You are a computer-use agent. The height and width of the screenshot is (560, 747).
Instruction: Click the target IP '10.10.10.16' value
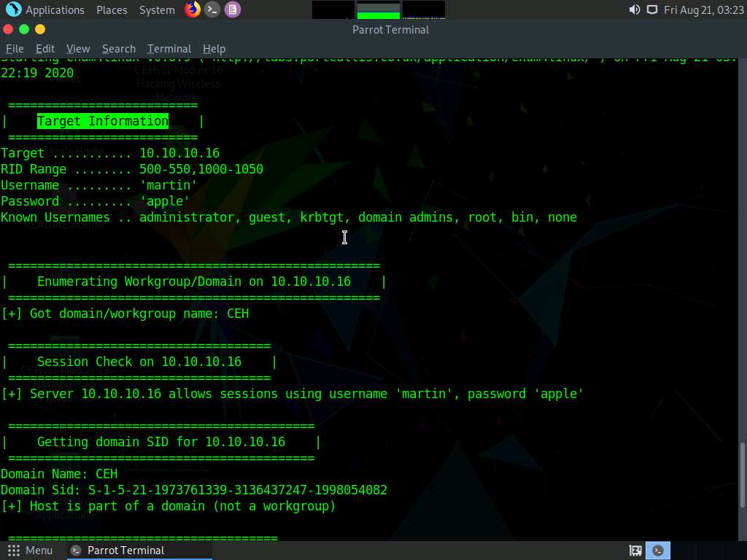[x=179, y=153]
